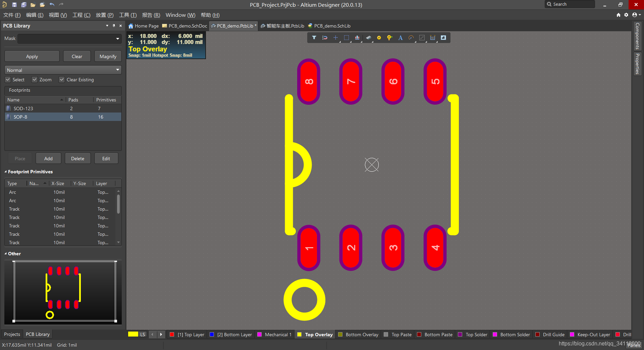
Task: Click the red Top Layer color swatch
Action: (x=172, y=335)
